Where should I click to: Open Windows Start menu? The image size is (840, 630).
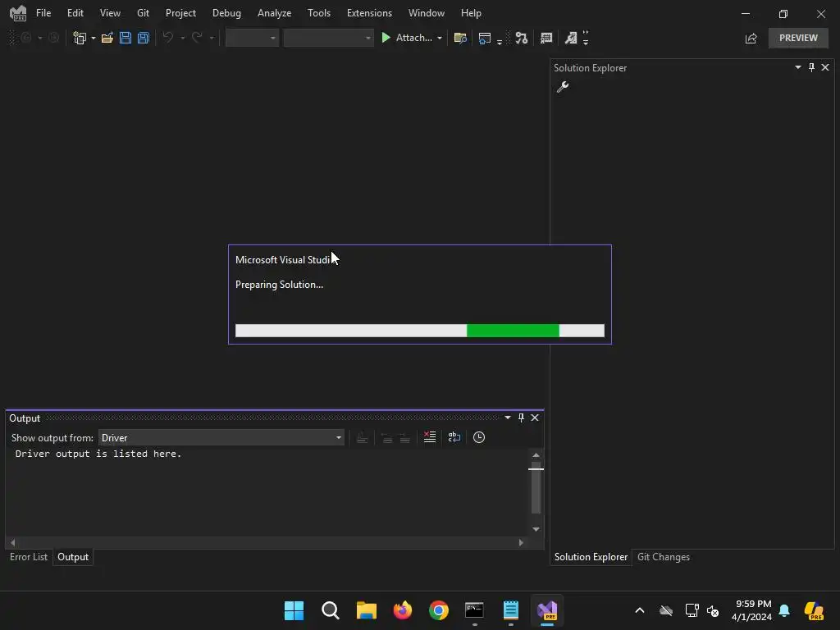click(294, 610)
